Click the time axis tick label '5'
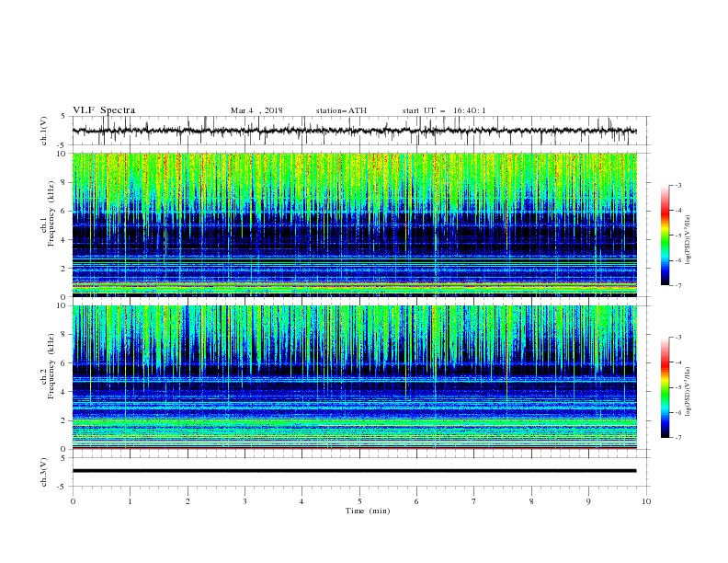Viewport: 728px width, 563px height. 359,501
